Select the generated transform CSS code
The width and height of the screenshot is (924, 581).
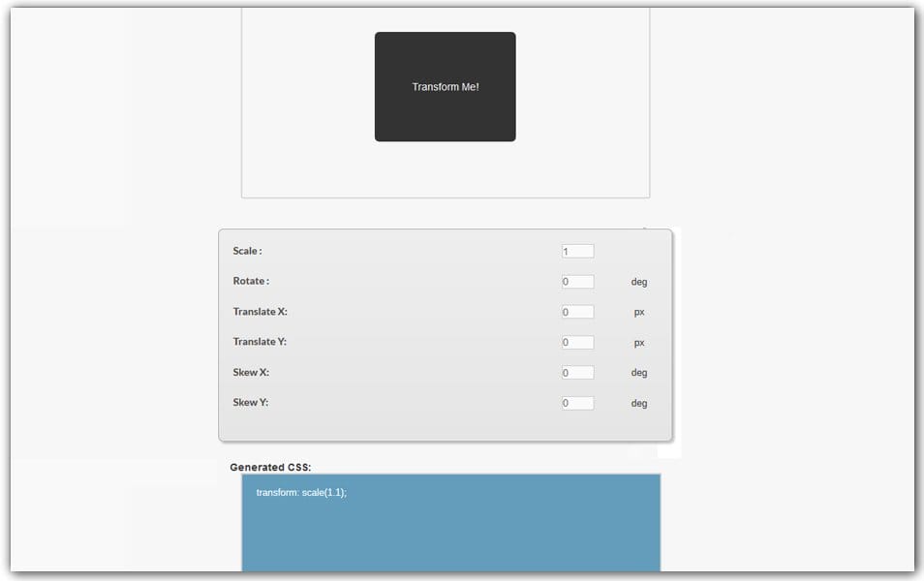(303, 493)
